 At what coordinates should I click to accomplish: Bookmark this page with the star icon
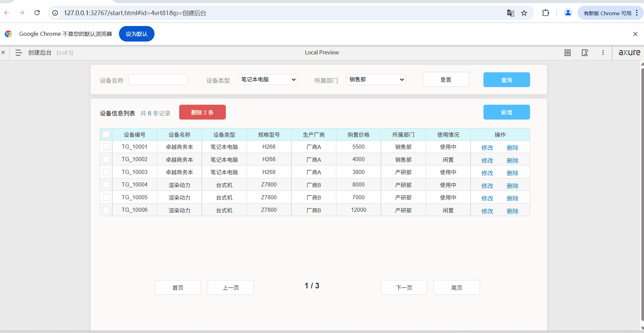[524, 13]
